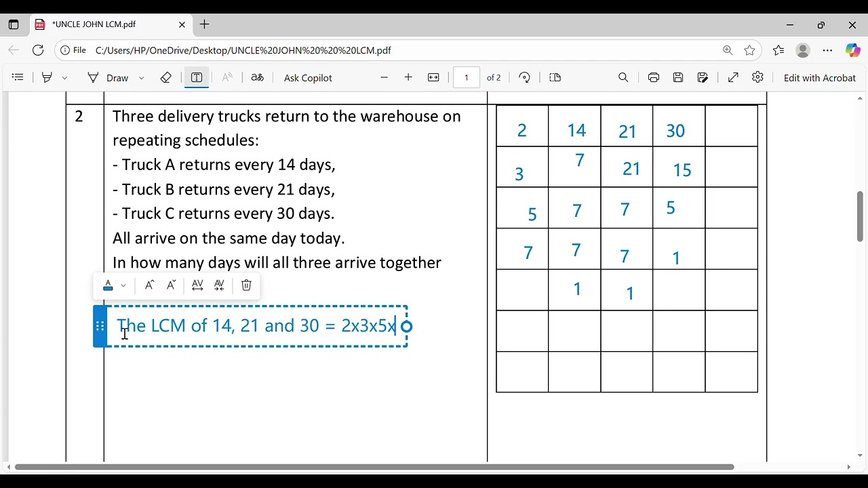Zoom in the PDF
The width and height of the screenshot is (868, 488).
pyautogui.click(x=408, y=78)
